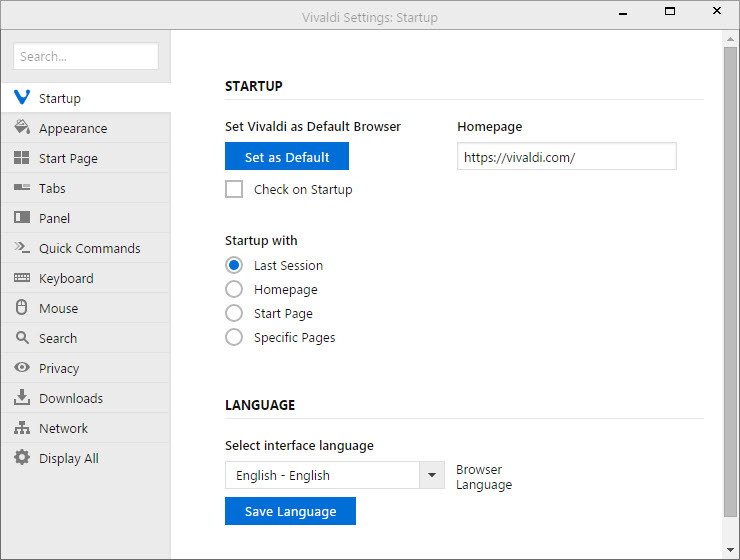
Task: Open the Start Page settings section
Action: [86, 158]
